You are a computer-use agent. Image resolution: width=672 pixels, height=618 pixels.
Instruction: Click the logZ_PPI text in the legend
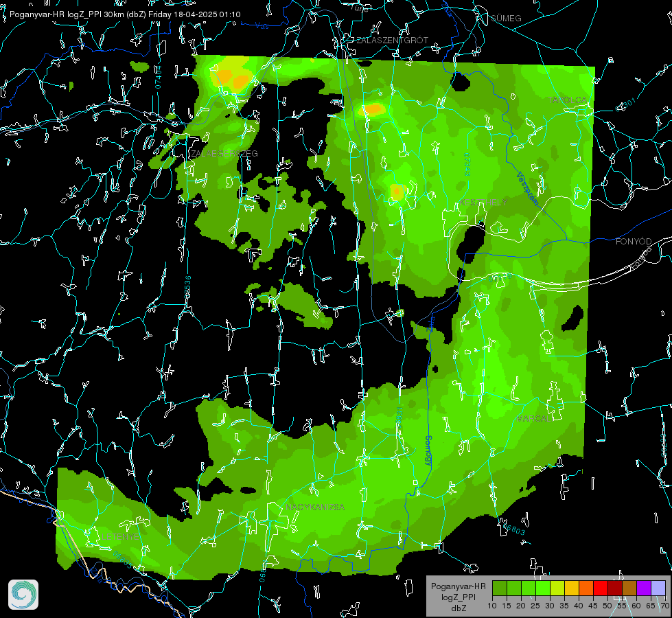[458, 597]
